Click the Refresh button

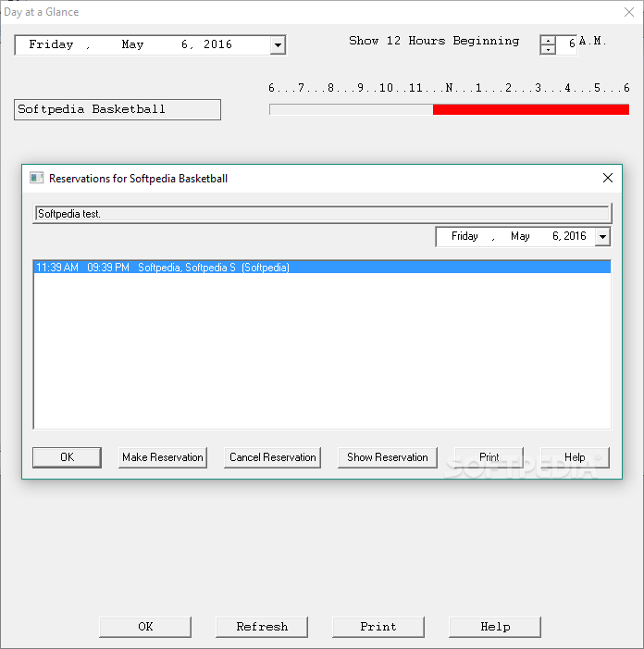[262, 627]
